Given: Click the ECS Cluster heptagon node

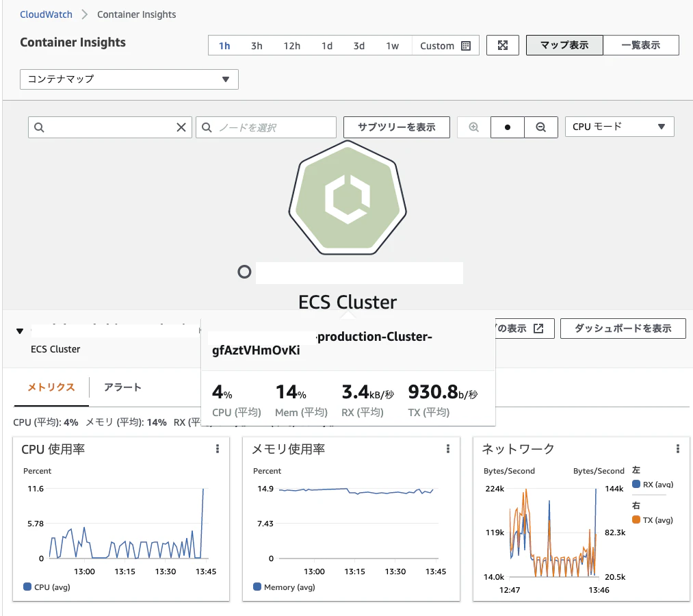Looking at the screenshot, I should tap(348, 198).
